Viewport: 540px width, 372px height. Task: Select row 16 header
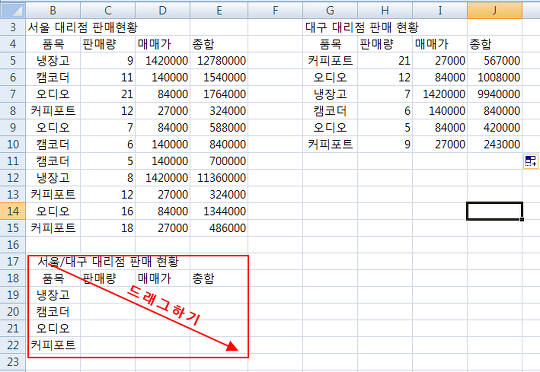(13, 245)
